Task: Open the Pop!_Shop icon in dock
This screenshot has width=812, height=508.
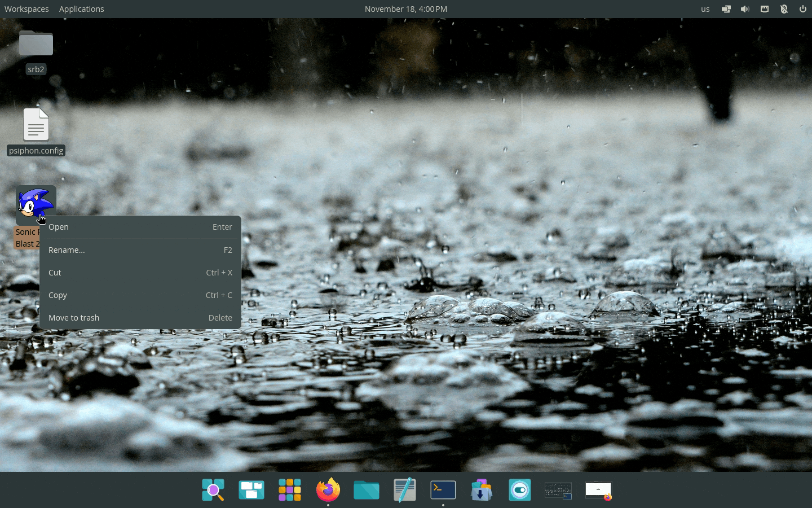Action: click(x=482, y=490)
